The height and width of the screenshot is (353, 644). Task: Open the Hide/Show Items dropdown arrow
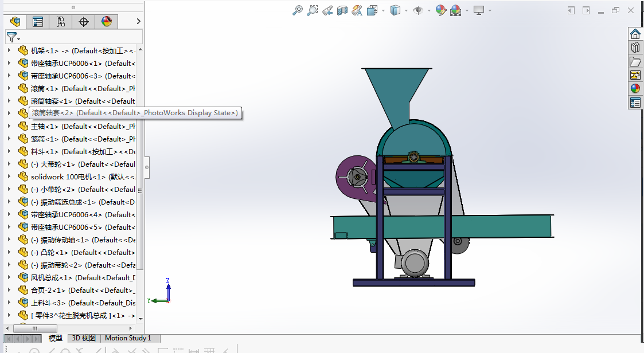point(429,11)
